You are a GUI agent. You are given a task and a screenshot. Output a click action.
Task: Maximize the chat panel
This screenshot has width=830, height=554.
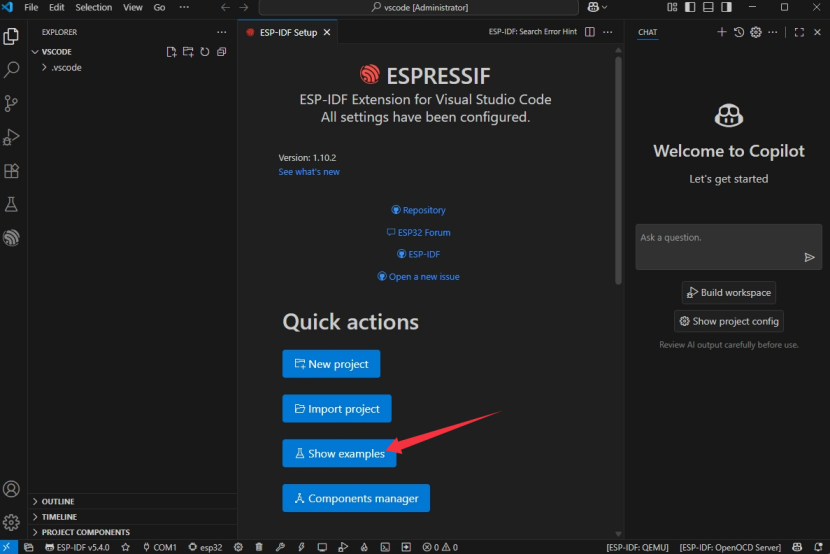point(799,32)
